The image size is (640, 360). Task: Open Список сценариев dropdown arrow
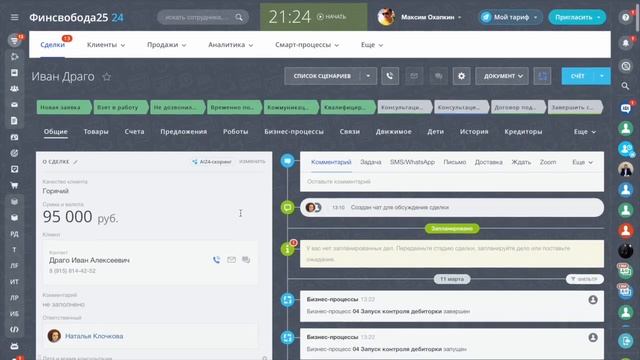[x=368, y=76]
